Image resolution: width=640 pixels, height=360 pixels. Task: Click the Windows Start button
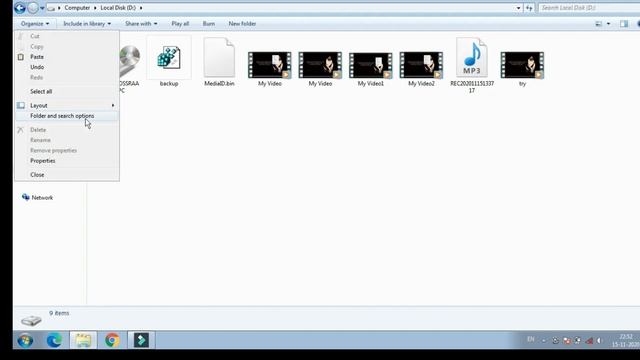point(25,340)
